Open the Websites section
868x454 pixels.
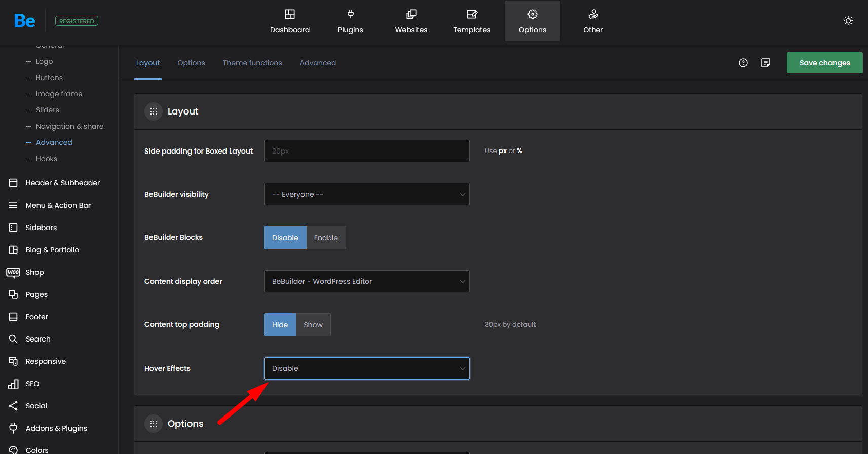pos(411,21)
